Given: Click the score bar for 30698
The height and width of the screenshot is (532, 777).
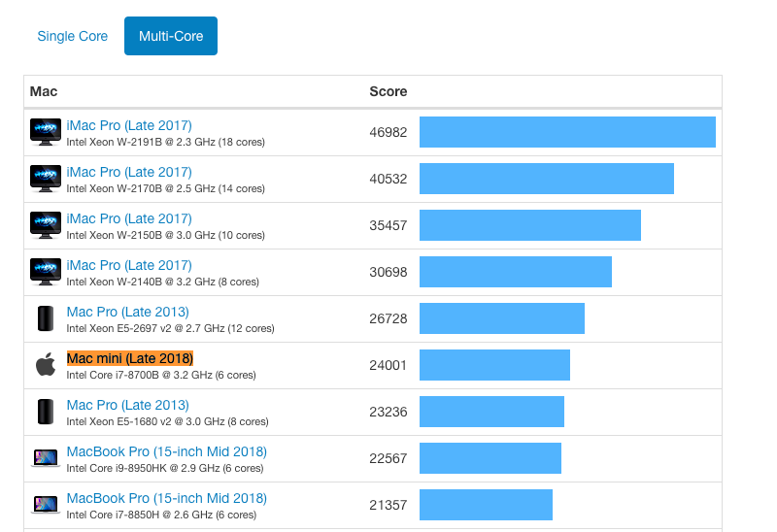Looking at the screenshot, I should 516,272.
